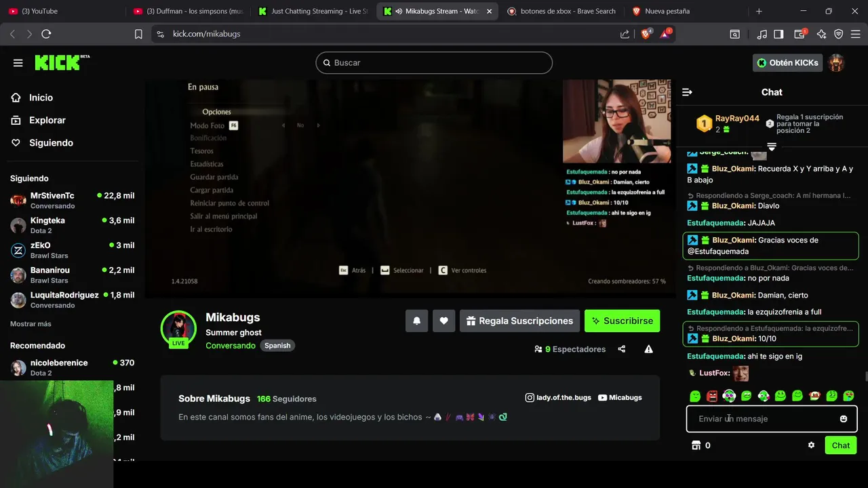This screenshot has width=868, height=488.
Task: Open MrStivenTc followed channel
Action: point(72,200)
